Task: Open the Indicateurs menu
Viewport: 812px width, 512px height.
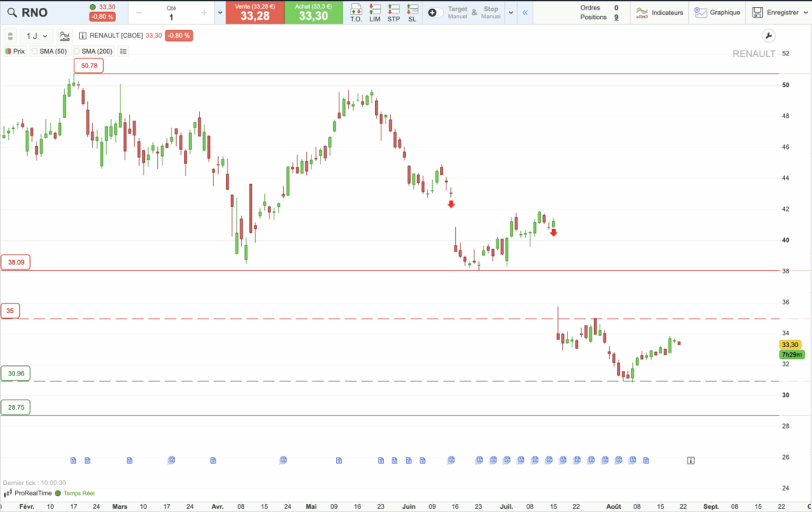Action: click(660, 13)
